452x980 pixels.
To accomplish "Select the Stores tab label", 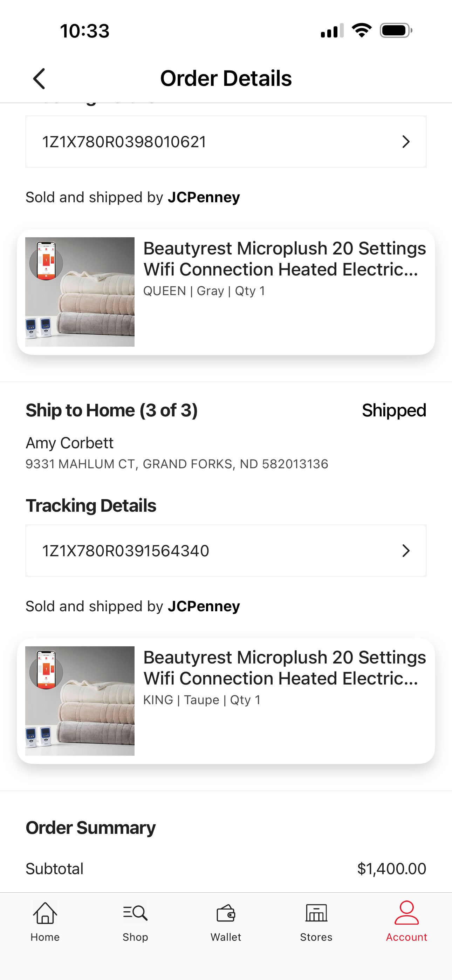I will (316, 937).
